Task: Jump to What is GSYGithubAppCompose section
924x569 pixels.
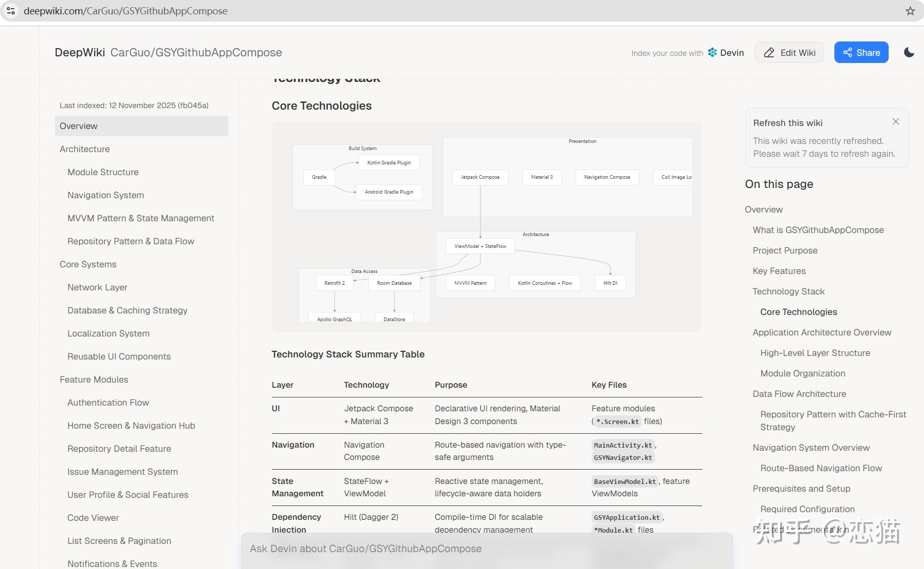Action: 818,230
